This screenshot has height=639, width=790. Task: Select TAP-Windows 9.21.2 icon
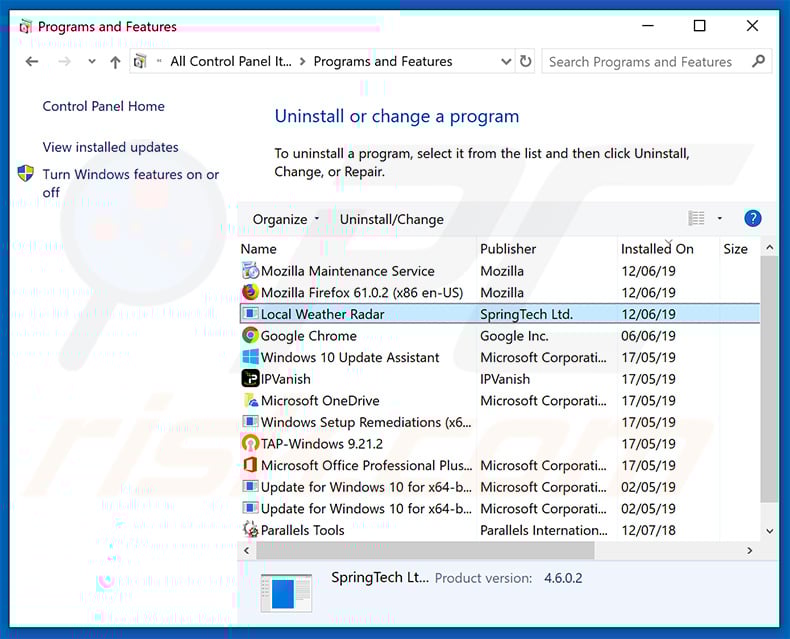[x=250, y=443]
